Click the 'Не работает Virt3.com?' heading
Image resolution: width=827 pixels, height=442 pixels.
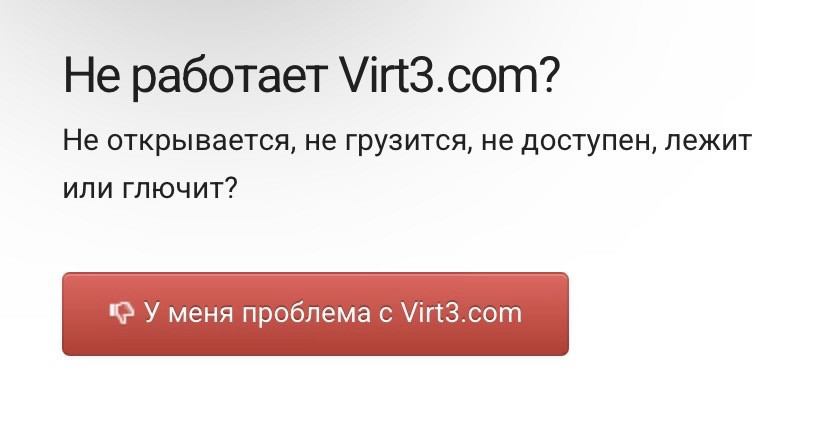coord(311,76)
